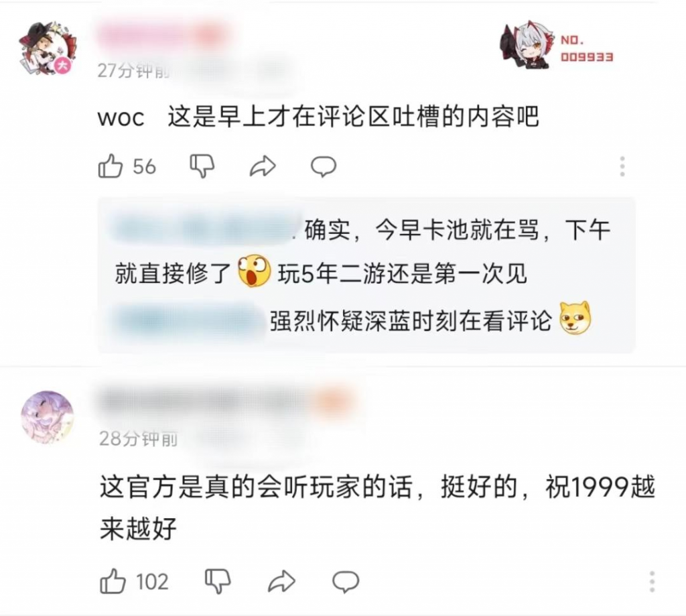This screenshot has width=686, height=616.
Task: Dislike the 'woc' comment
Action: pos(202,166)
